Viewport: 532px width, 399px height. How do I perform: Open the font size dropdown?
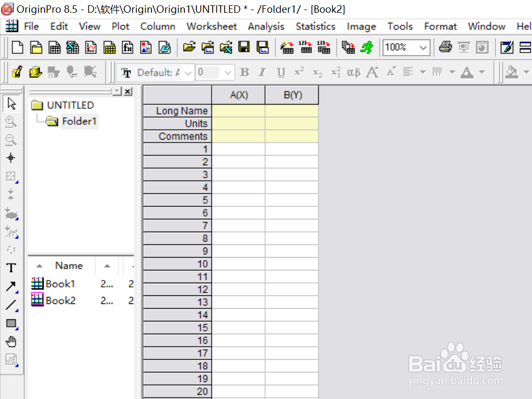pyautogui.click(x=227, y=73)
